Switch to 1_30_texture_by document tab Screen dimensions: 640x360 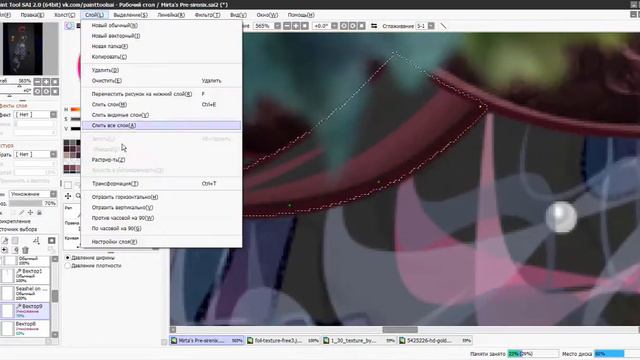(359, 340)
